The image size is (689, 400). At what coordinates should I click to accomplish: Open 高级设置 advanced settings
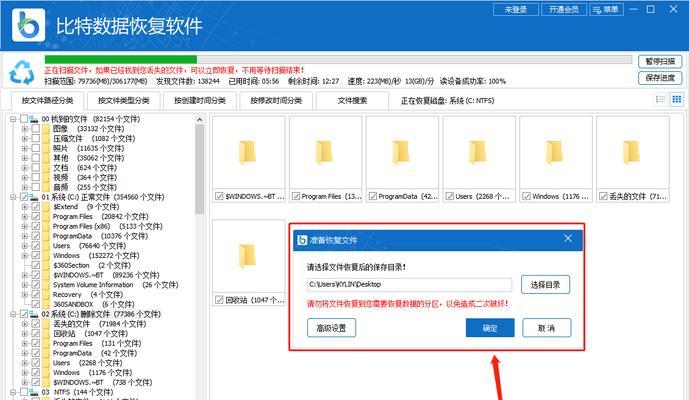pos(331,328)
